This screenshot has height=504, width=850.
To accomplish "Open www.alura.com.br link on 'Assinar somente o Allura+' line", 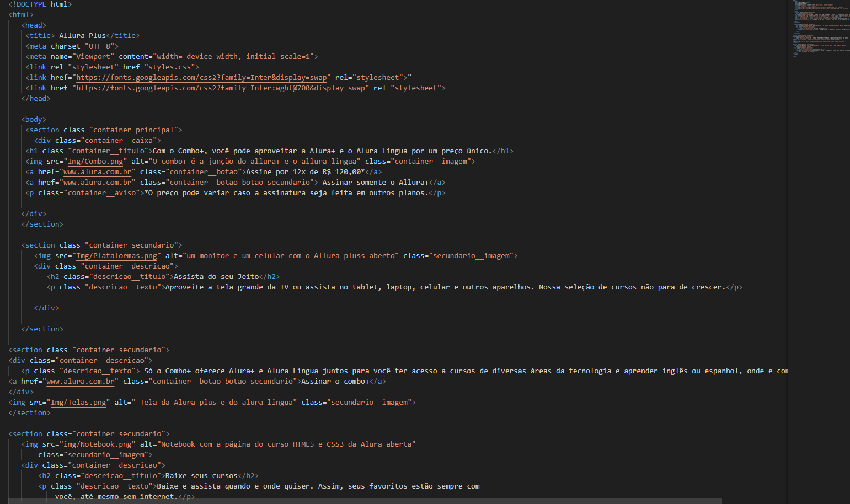I will click(98, 183).
